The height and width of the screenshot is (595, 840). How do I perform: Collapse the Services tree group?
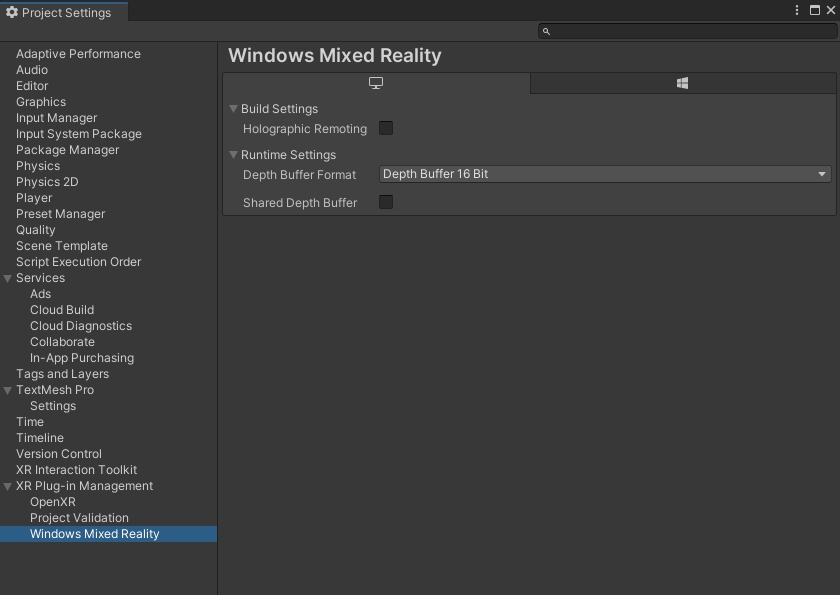(8, 278)
